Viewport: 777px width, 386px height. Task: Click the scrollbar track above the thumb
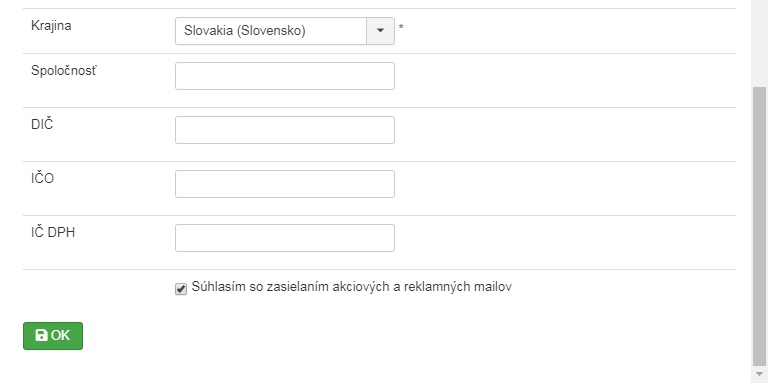[759, 43]
